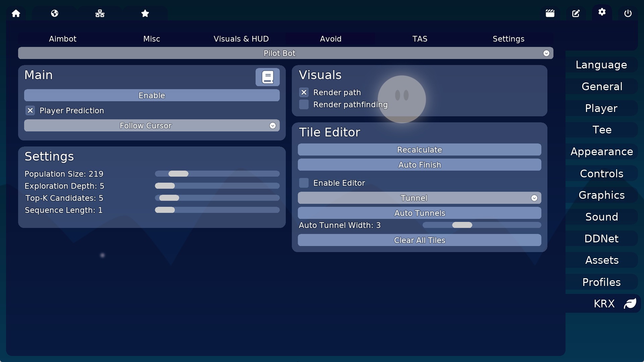Open the Graphics settings page
Screen dimensions: 644x362
[x=601, y=195]
